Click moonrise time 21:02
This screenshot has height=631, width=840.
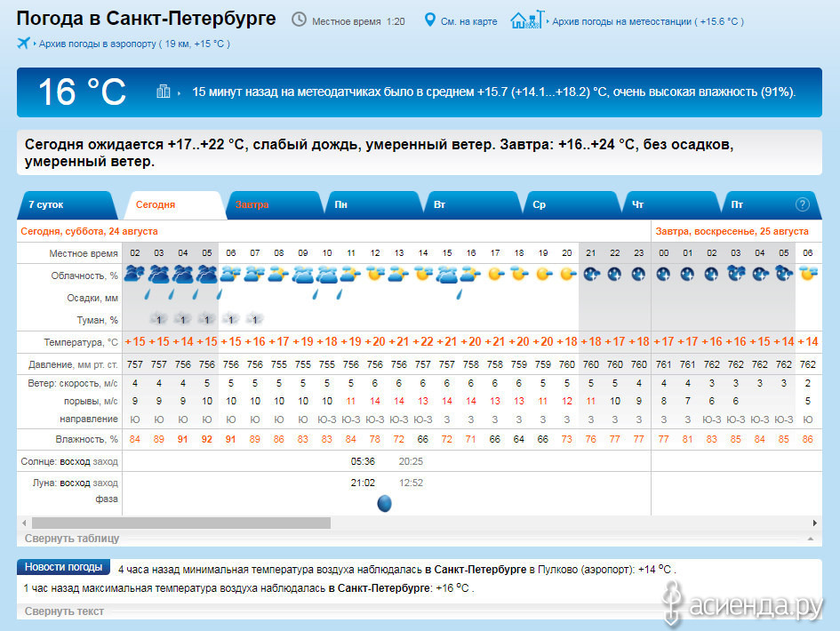363,483
